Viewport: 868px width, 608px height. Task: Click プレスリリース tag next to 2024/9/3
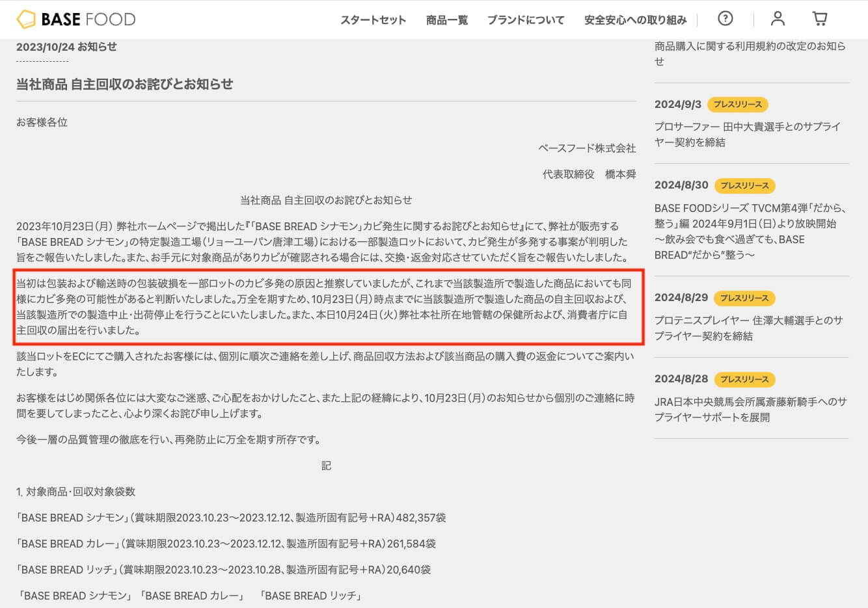[737, 105]
